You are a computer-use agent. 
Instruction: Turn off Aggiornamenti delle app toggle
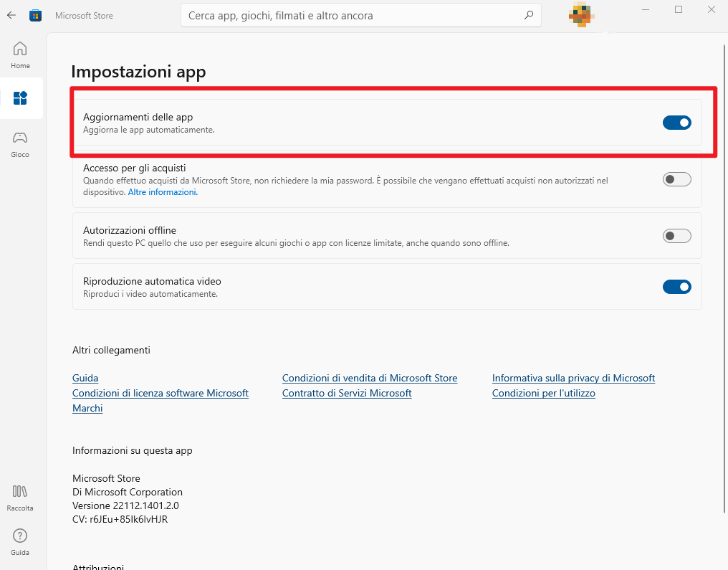tap(676, 123)
